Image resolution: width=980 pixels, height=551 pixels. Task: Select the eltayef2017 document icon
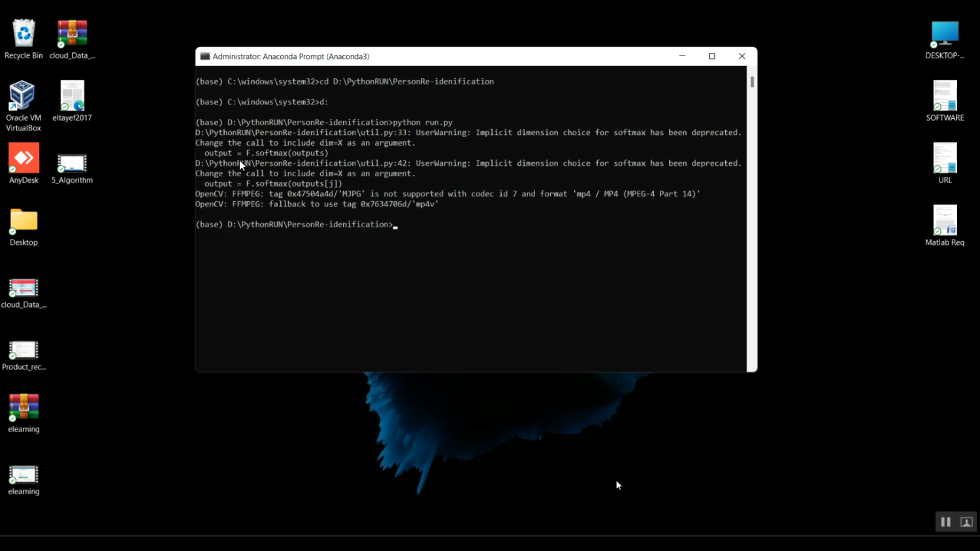point(72,101)
